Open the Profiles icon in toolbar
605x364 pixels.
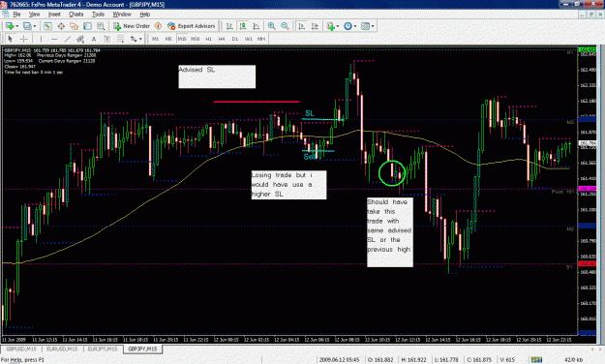tap(27, 26)
